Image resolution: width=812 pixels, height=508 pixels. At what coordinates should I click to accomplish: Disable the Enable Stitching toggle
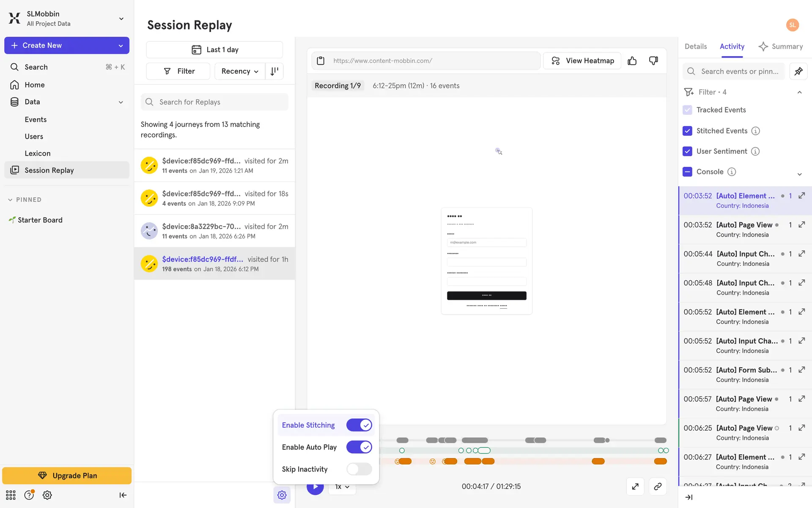point(359,425)
